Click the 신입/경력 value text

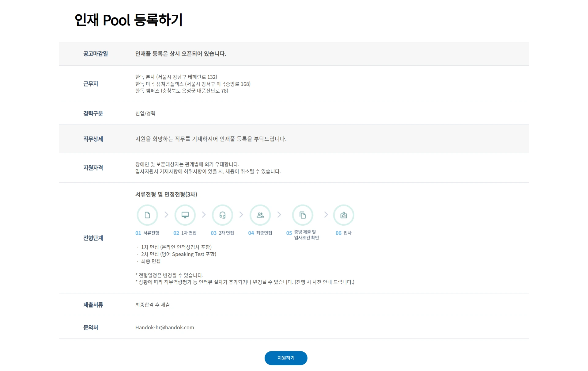[x=145, y=113]
